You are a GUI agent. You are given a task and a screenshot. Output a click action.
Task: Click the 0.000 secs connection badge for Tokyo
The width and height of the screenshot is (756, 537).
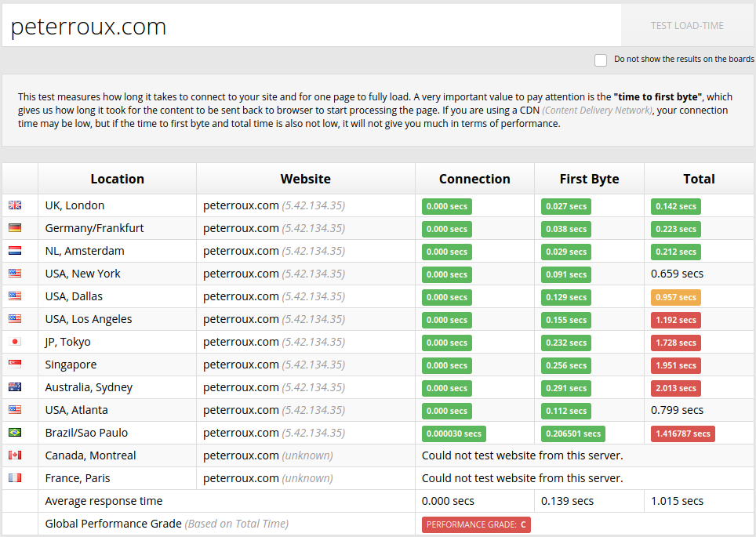point(447,343)
